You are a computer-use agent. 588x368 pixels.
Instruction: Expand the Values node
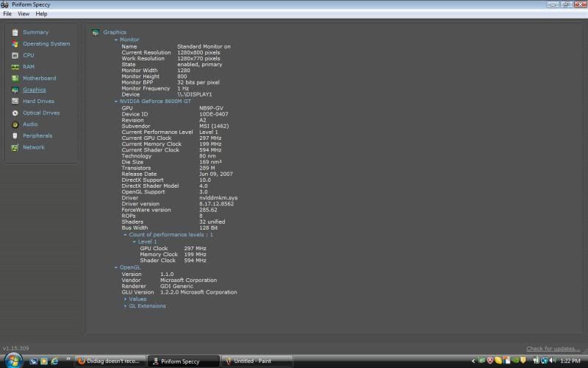(x=125, y=300)
